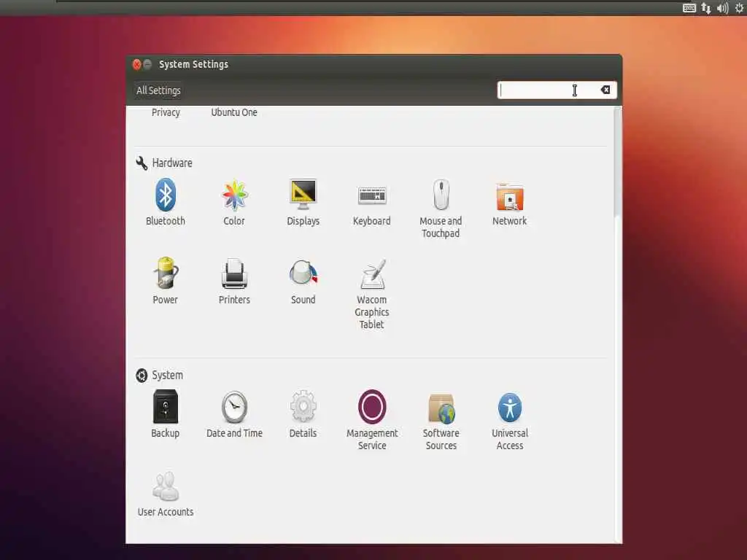747x560 pixels.
Task: Click the All Settings button
Action: click(158, 90)
